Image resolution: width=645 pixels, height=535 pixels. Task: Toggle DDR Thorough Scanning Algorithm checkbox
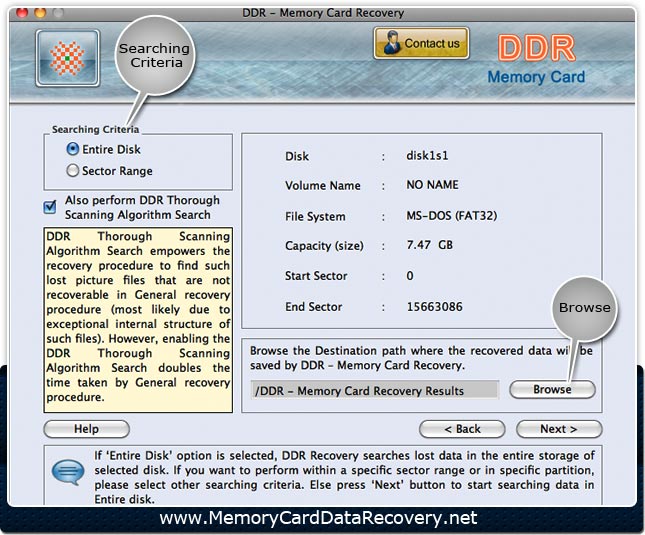pyautogui.click(x=50, y=206)
